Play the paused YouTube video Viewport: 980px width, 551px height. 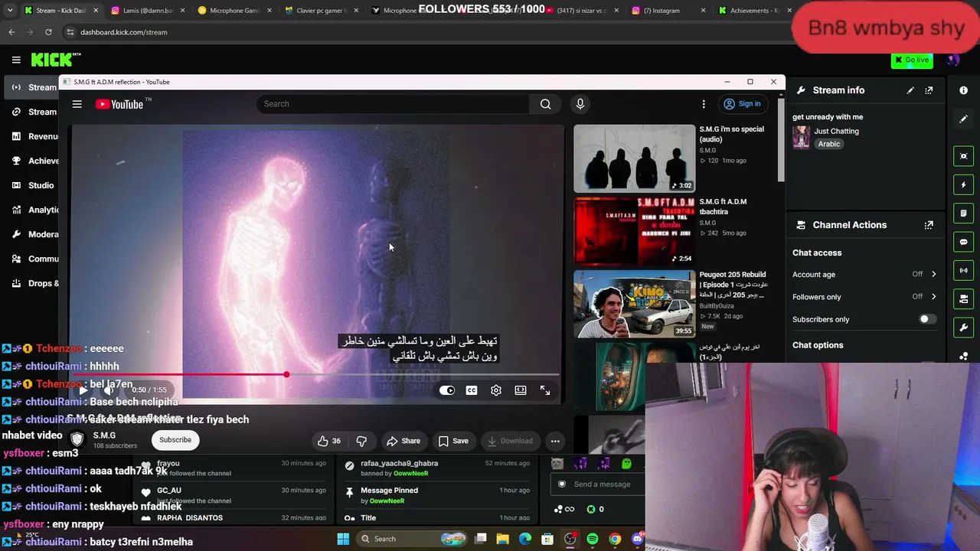(x=83, y=390)
